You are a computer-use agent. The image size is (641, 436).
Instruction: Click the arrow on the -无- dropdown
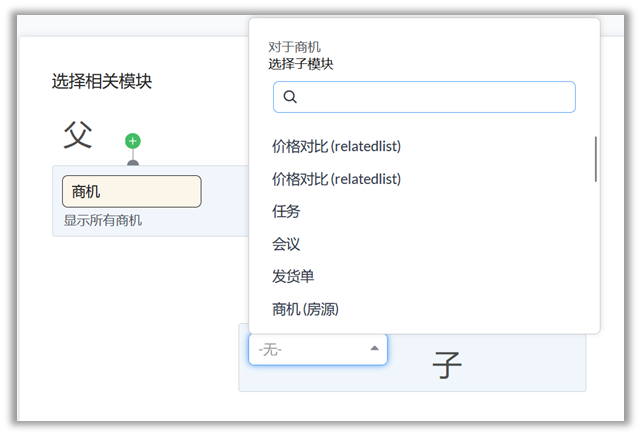[x=375, y=349]
